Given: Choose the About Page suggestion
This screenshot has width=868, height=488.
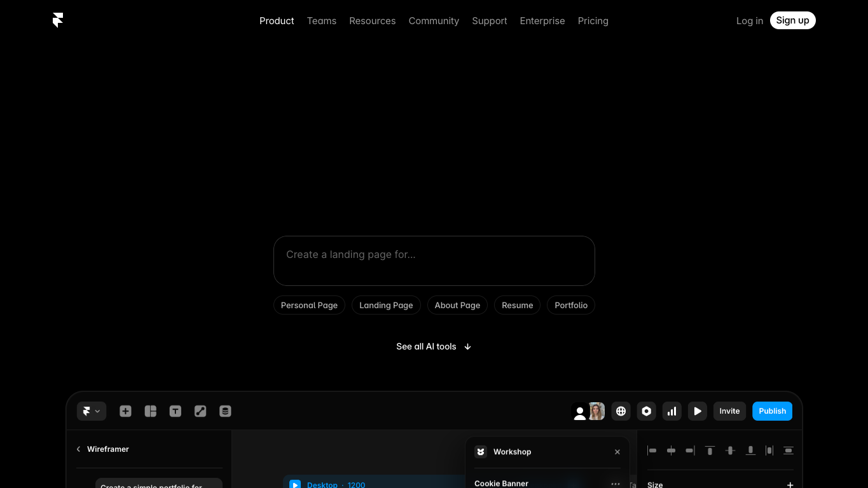Looking at the screenshot, I should [x=458, y=305].
